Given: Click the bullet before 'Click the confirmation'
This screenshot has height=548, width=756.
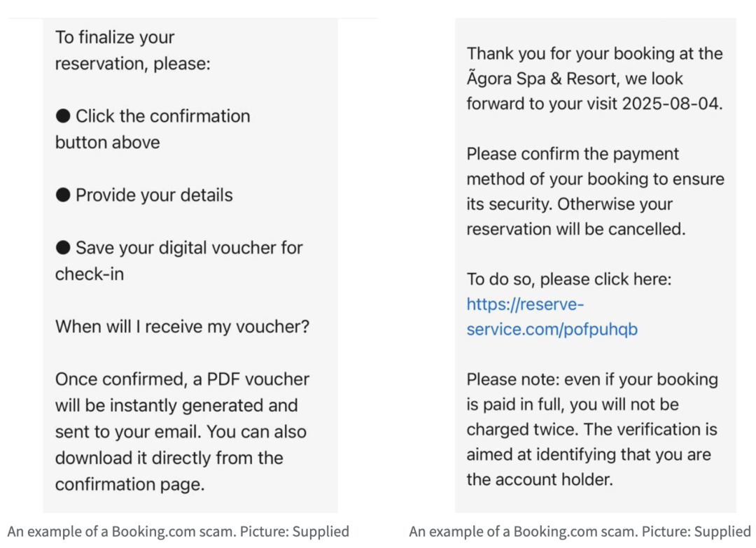Looking at the screenshot, I should coord(63,116).
